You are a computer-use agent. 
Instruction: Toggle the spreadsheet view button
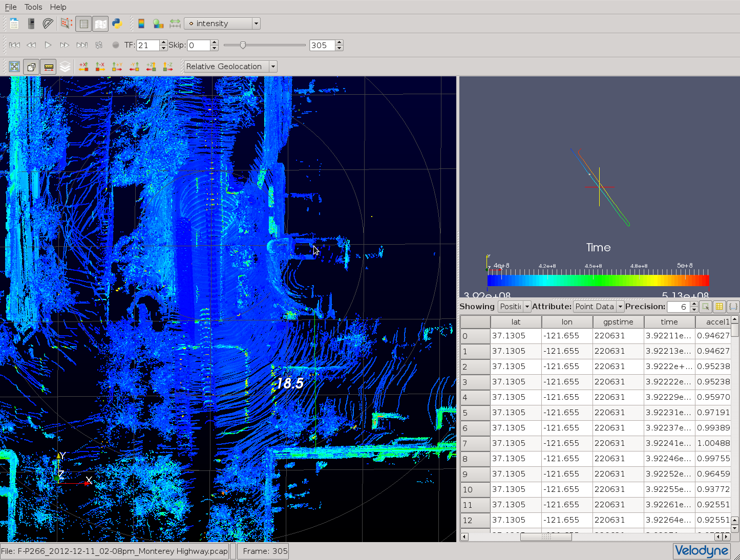pyautogui.click(x=84, y=24)
